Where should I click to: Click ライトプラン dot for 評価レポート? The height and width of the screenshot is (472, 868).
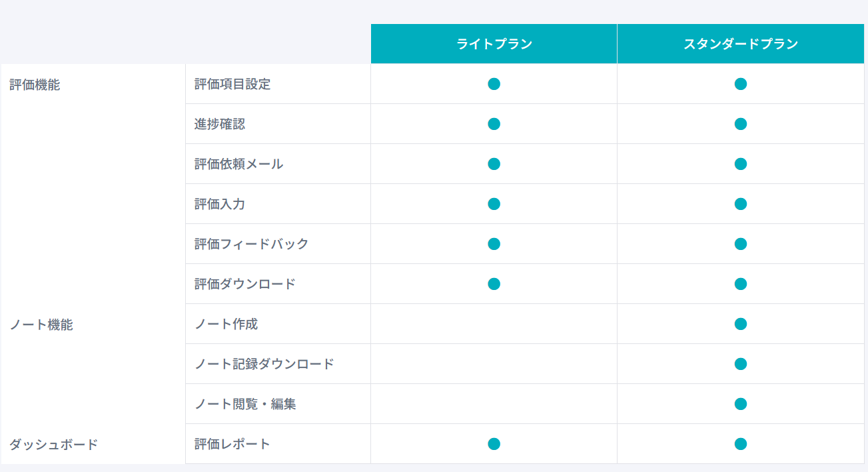click(494, 444)
